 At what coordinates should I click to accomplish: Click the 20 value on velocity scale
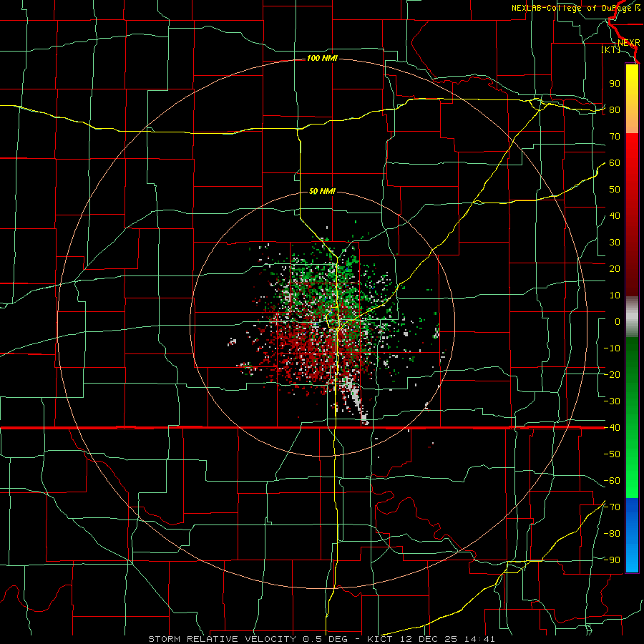tap(615, 268)
